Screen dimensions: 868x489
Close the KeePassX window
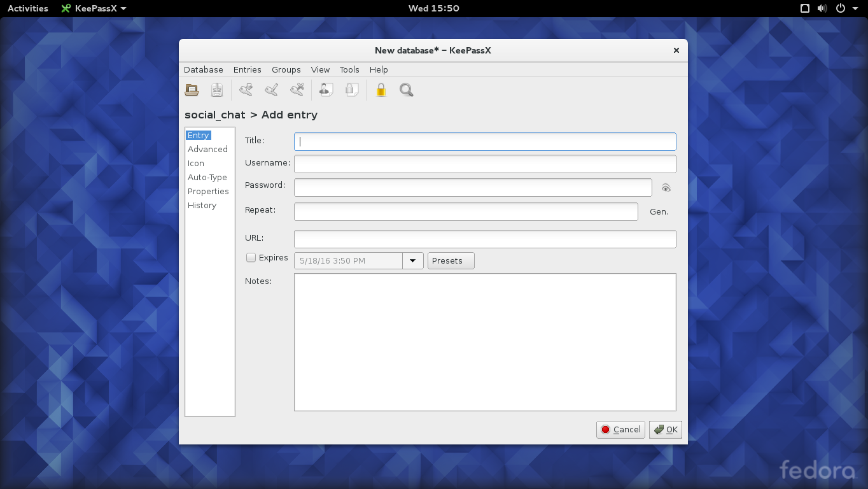click(676, 50)
